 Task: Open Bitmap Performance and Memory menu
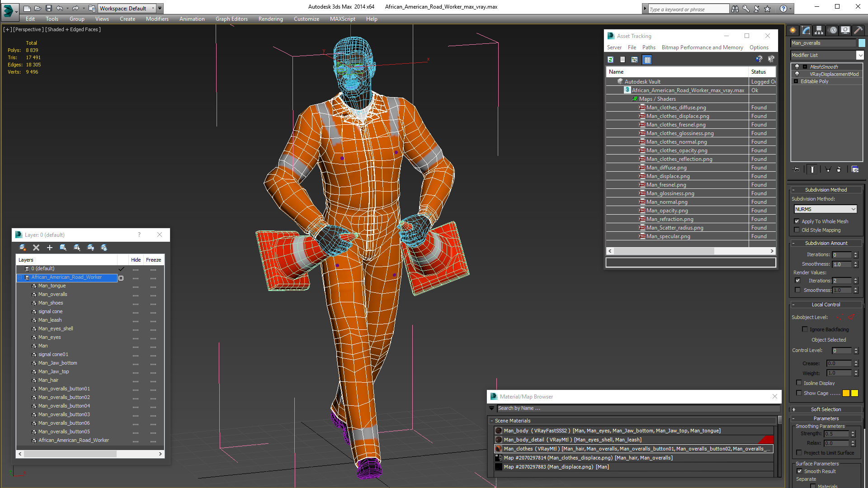click(x=702, y=47)
